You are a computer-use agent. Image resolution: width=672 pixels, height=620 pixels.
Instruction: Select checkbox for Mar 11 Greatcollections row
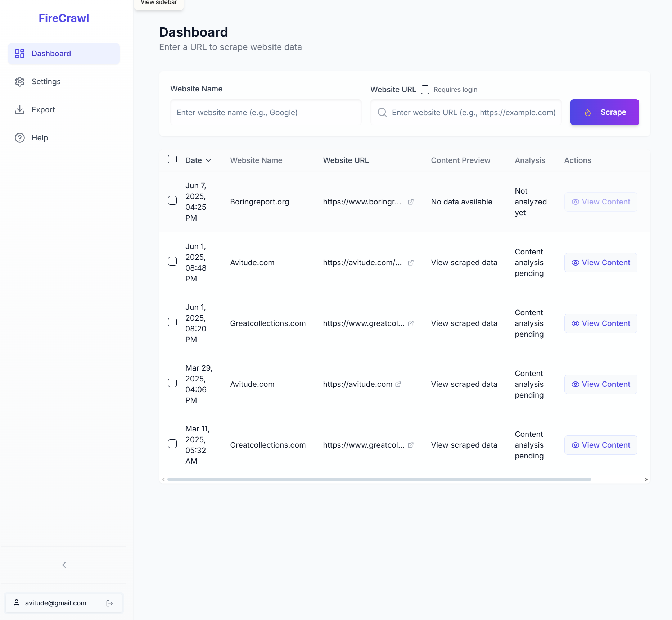[172, 444]
